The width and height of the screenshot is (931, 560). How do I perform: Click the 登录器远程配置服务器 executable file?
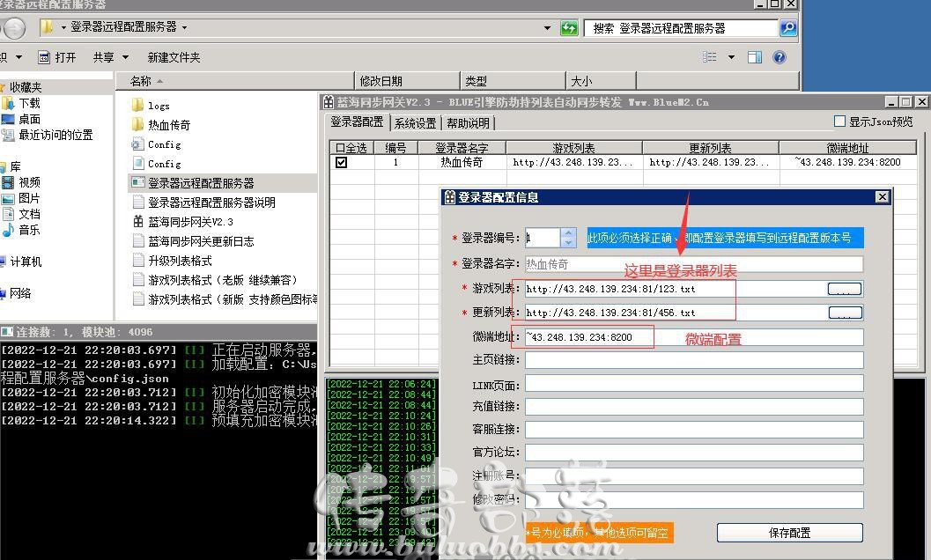click(x=201, y=183)
